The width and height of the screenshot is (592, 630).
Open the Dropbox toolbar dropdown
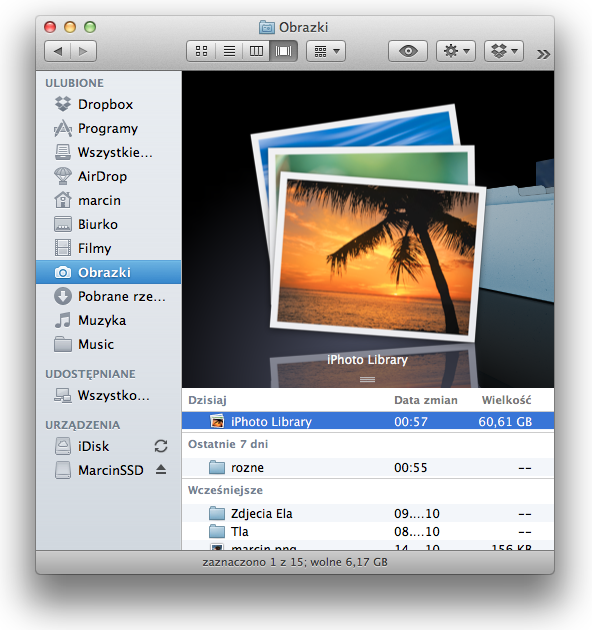(504, 51)
